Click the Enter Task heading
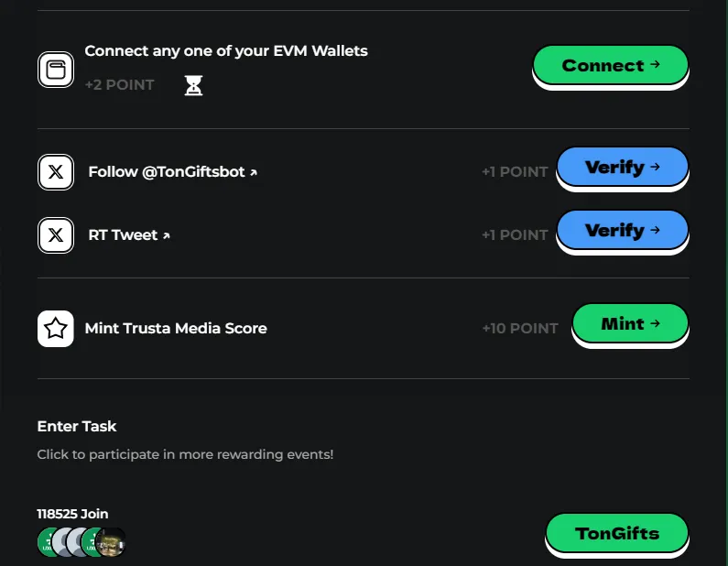This screenshot has height=566, width=728. [77, 426]
